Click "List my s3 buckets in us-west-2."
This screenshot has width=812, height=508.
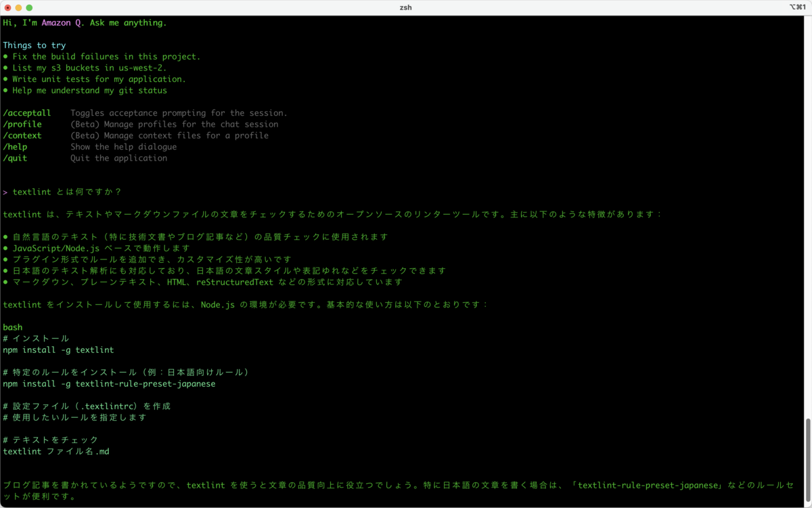(x=89, y=68)
